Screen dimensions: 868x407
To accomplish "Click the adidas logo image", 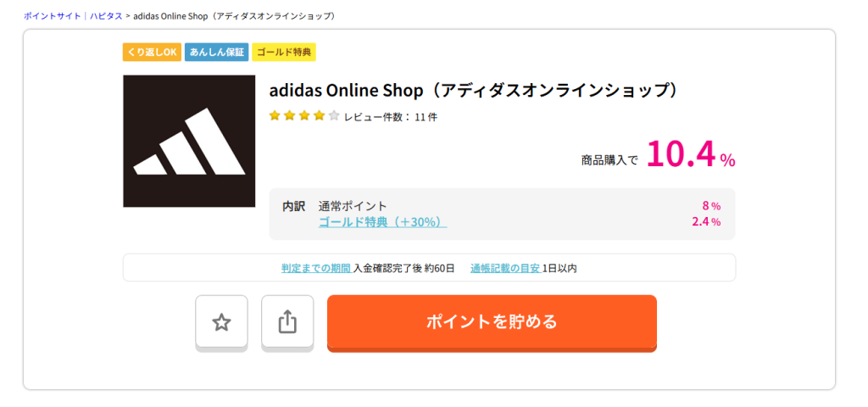I will 189,142.
